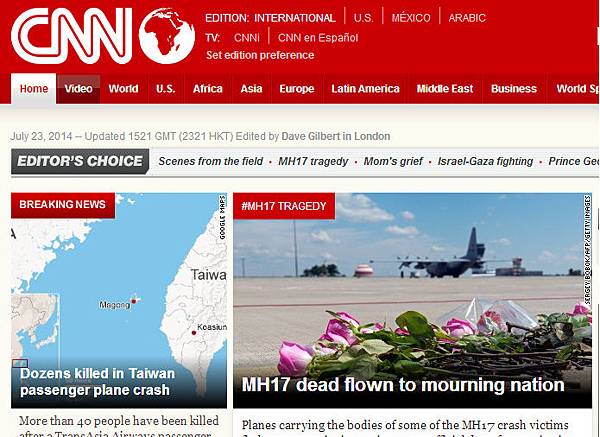Viewport: 600px width, 437px height.
Task: Select the Arabic edition
Action: (x=467, y=18)
